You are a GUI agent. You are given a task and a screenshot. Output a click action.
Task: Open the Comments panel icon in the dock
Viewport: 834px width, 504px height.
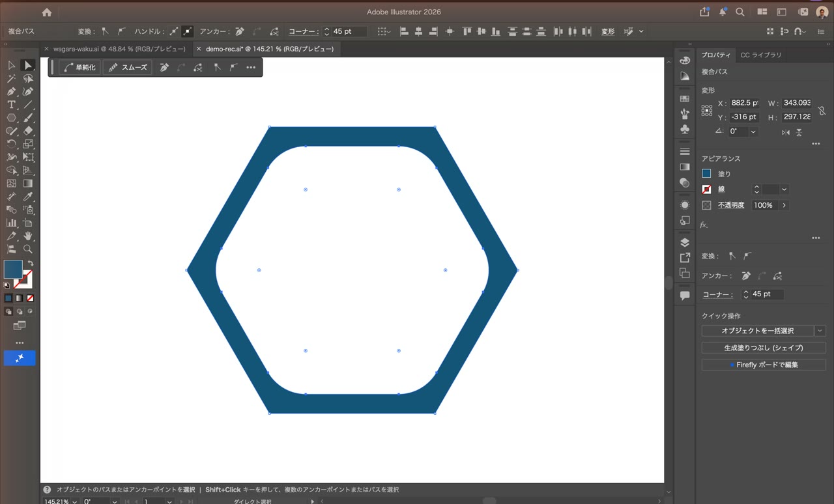tap(685, 296)
